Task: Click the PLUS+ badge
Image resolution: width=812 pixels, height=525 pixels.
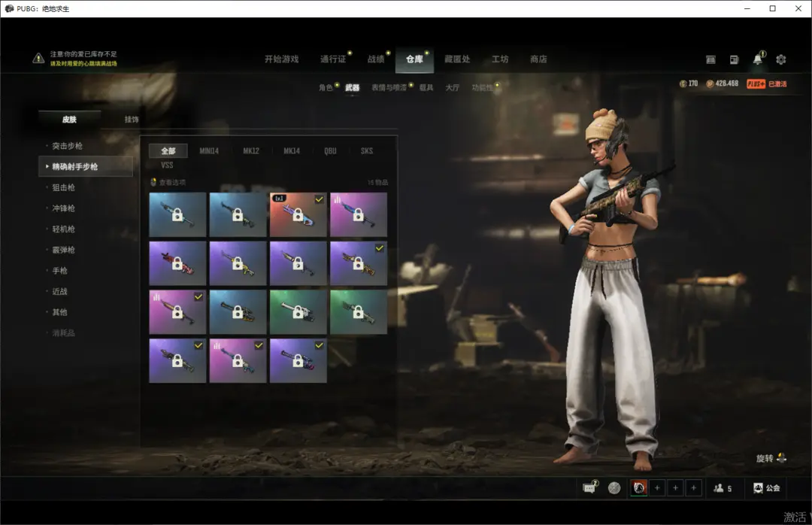Action: (756, 84)
